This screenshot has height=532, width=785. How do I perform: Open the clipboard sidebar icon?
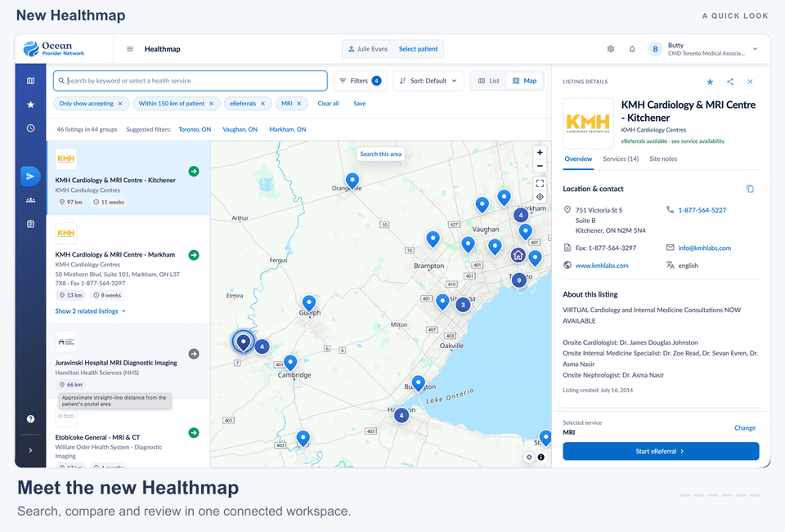pyautogui.click(x=30, y=224)
